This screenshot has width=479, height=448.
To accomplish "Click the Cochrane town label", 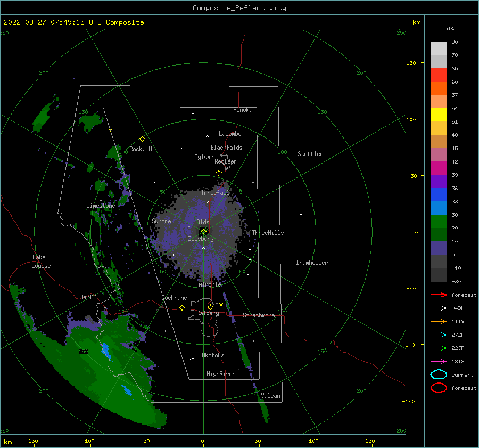I will tap(174, 298).
